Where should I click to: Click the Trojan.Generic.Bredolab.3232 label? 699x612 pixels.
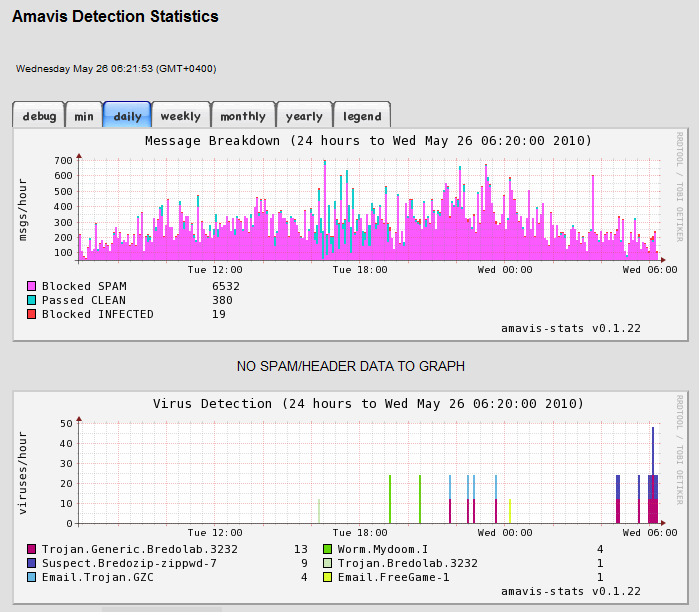point(140,549)
